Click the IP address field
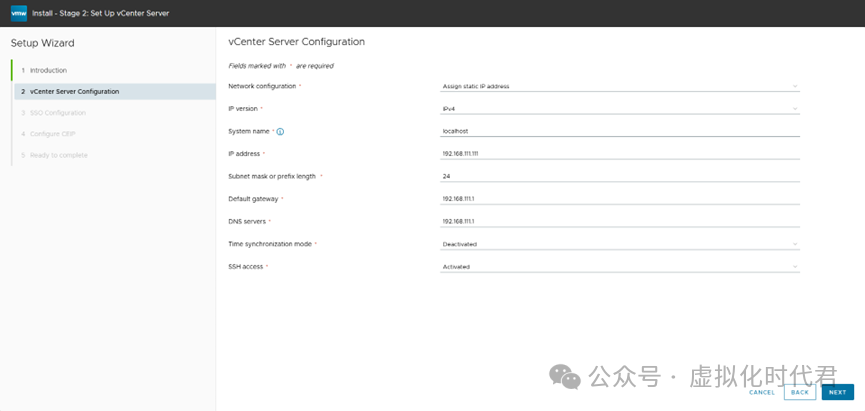The height and width of the screenshot is (411, 865). pos(620,154)
